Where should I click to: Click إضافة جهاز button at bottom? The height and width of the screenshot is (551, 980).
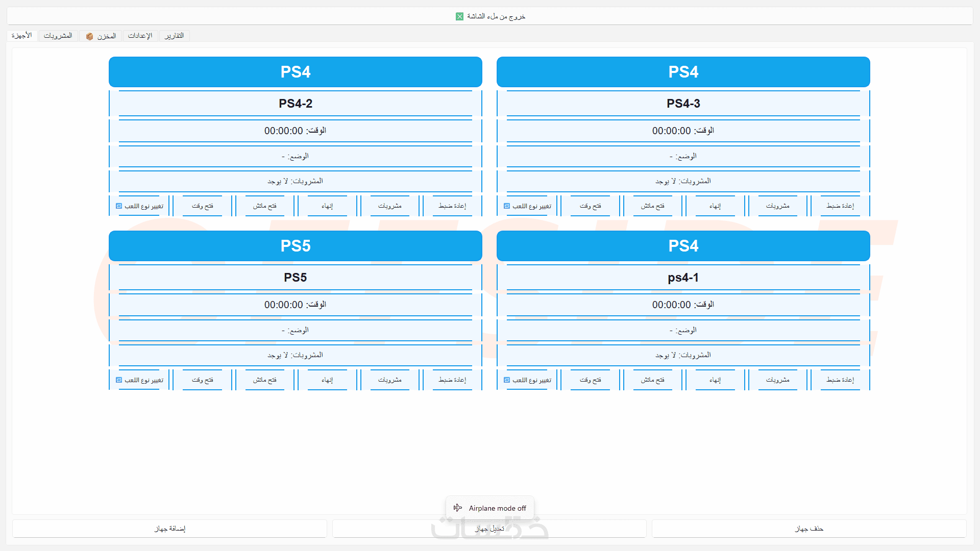pyautogui.click(x=169, y=529)
